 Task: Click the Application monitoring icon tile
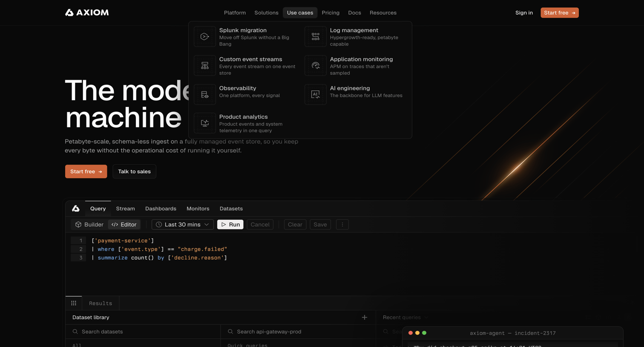(316, 66)
